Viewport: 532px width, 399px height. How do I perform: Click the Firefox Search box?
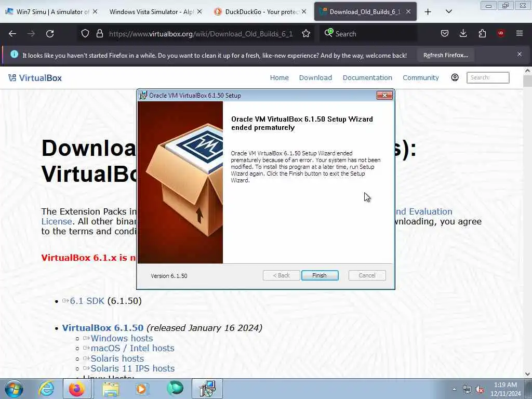tap(368, 34)
